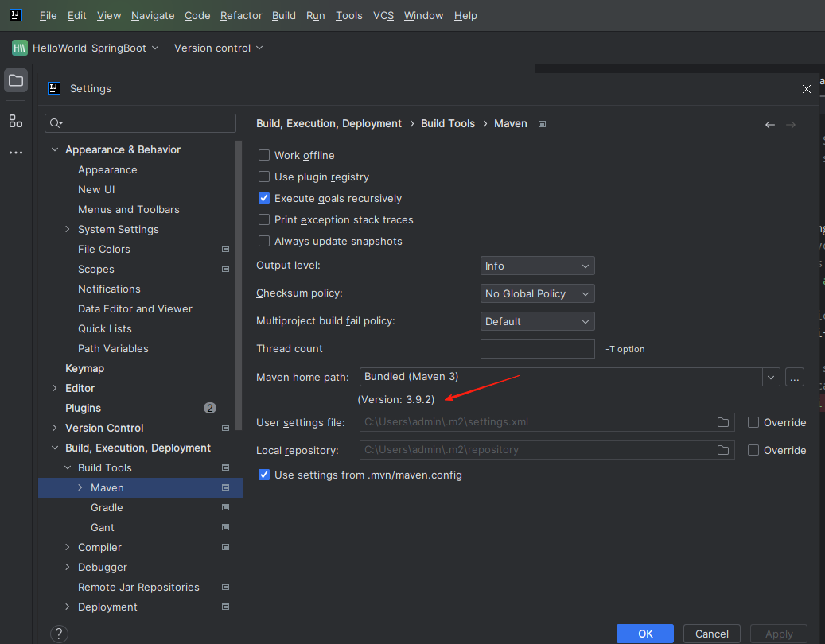Click the project-level marker icon beside the Maven breadcrumb
This screenshot has height=644, width=825.
(542, 124)
